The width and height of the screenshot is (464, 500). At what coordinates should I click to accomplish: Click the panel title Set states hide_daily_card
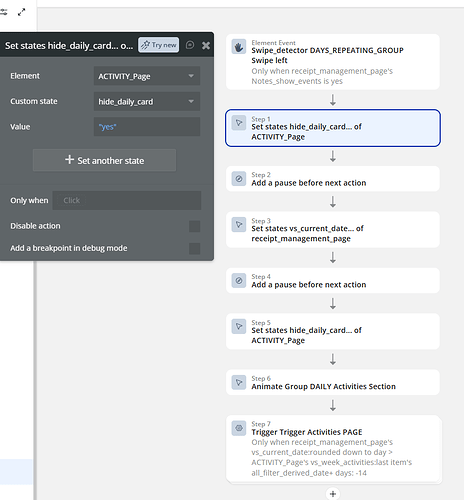tap(69, 46)
